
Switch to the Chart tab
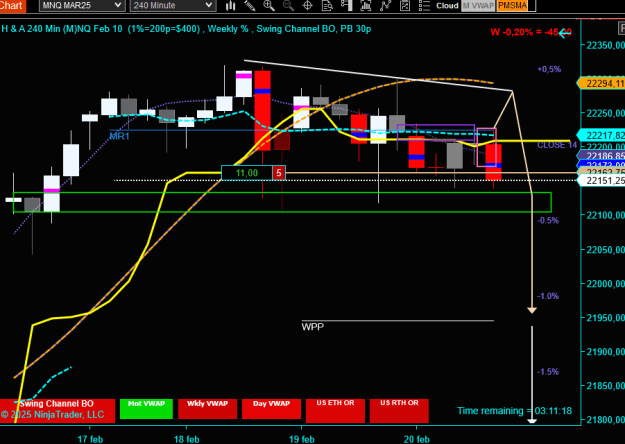click(13, 6)
